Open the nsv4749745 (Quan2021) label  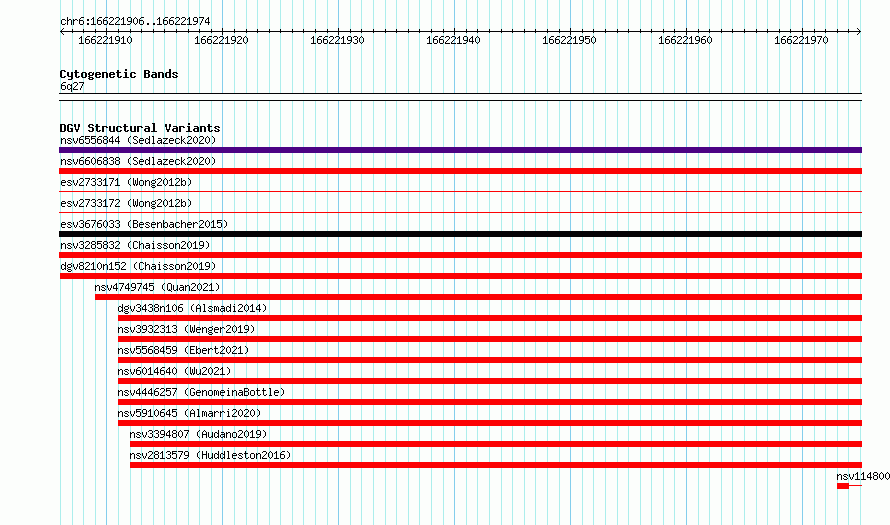(x=157, y=287)
